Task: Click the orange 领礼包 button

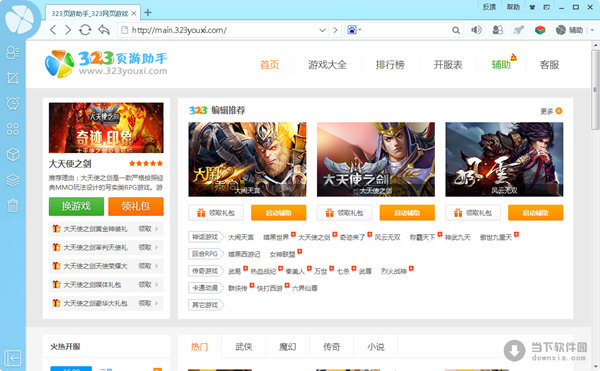Action: click(136, 207)
